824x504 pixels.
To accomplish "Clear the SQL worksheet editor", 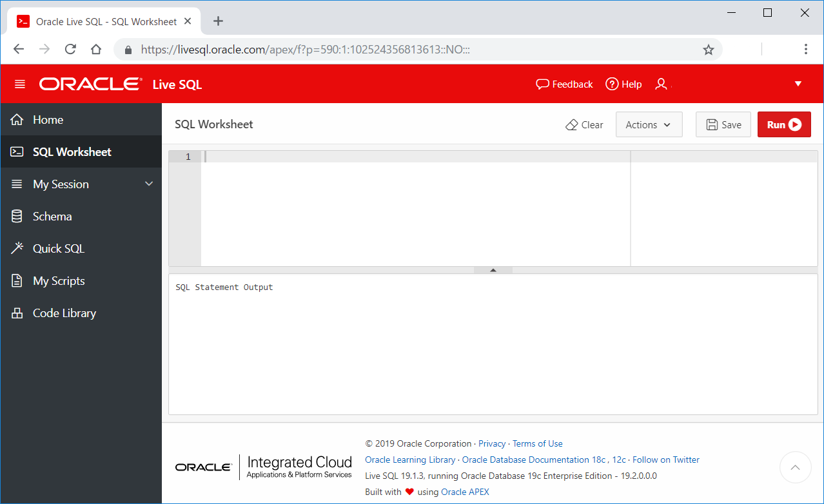I will pos(584,124).
